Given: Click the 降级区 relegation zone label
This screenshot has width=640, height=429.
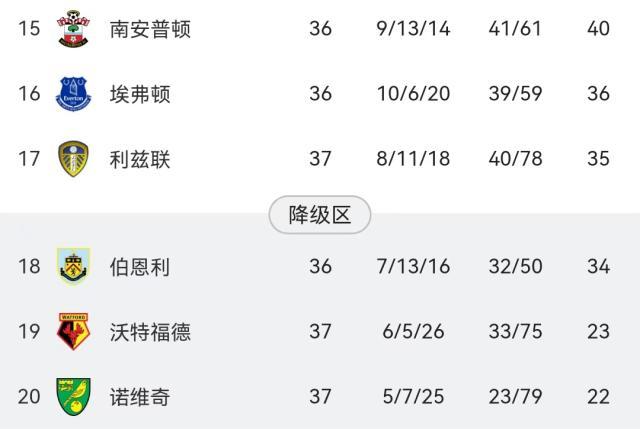Looking at the screenshot, I should tap(320, 214).
